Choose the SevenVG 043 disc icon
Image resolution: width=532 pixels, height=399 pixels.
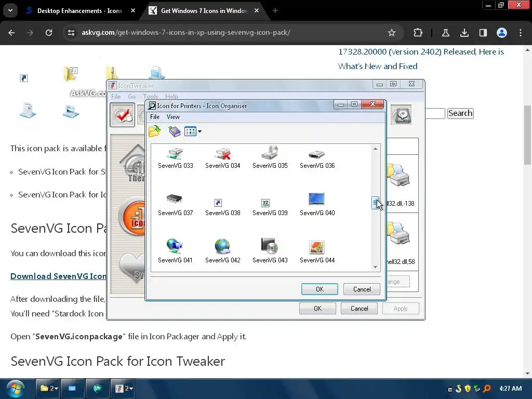(270, 251)
